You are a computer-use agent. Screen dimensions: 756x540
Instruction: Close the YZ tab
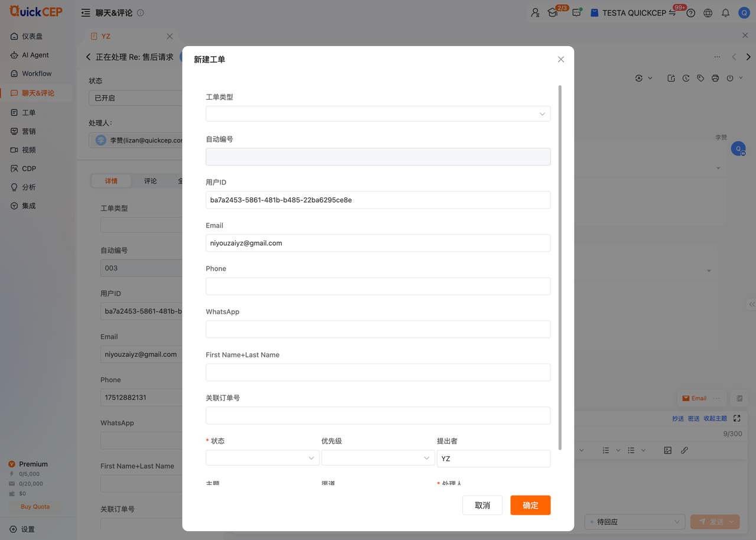coord(170,36)
